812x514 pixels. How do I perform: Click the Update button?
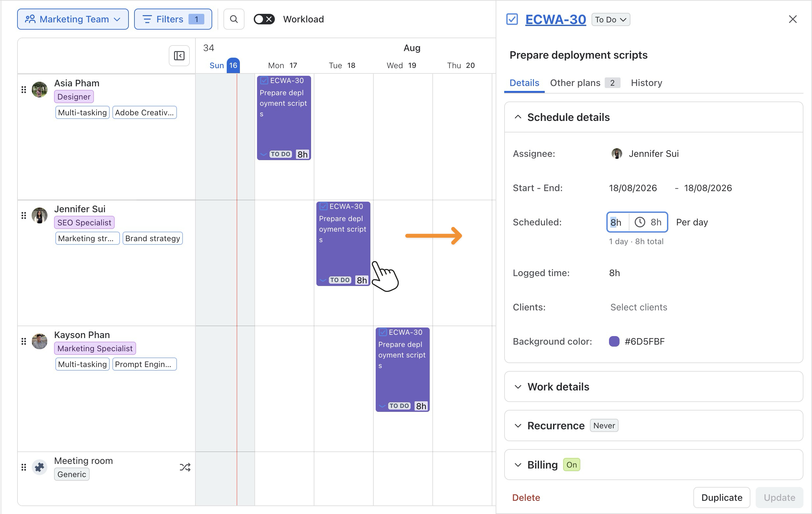click(779, 498)
